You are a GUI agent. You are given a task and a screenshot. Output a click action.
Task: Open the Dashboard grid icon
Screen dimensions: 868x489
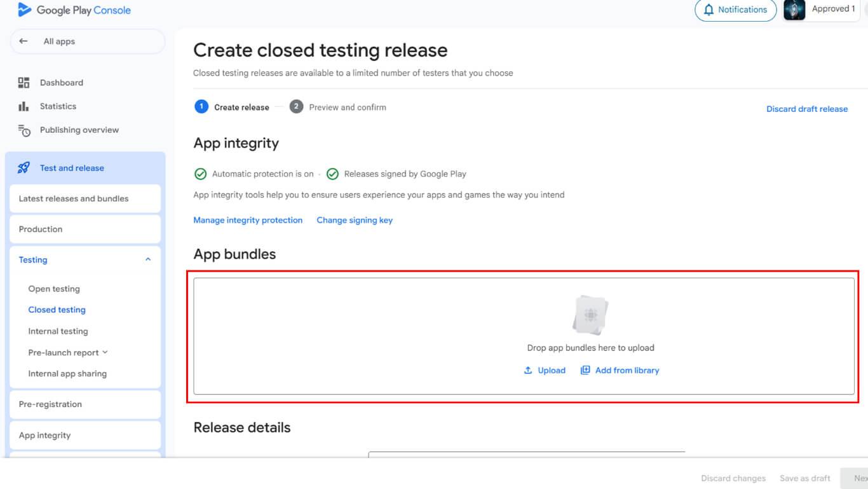pos(24,83)
